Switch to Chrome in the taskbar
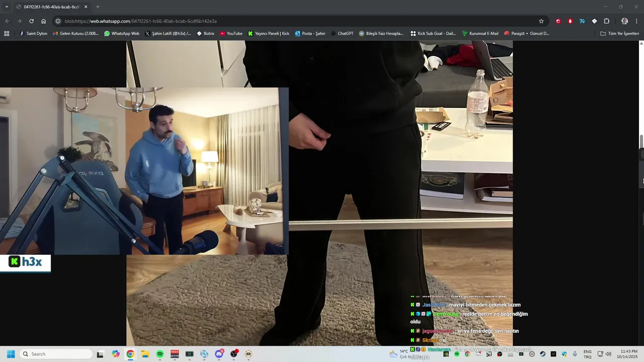Image resolution: width=644 pixels, height=362 pixels. 130,354
